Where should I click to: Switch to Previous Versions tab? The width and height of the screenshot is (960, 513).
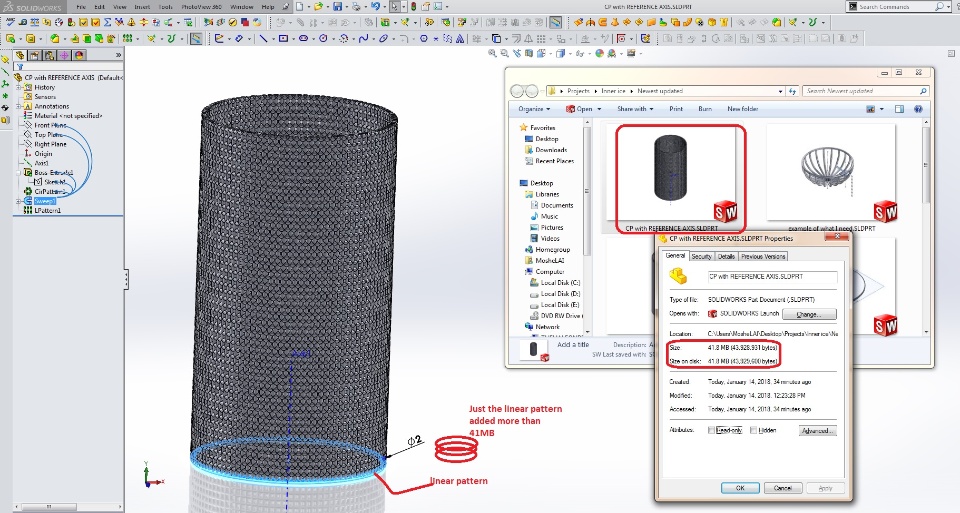pos(763,256)
